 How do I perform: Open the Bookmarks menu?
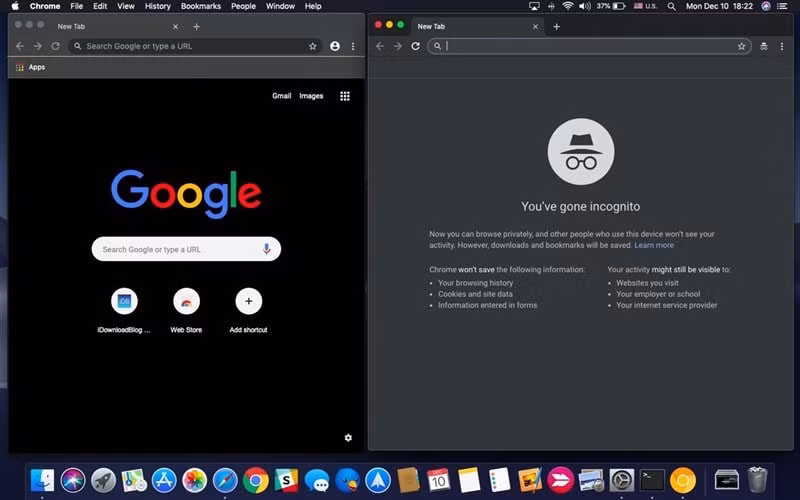[x=201, y=6]
